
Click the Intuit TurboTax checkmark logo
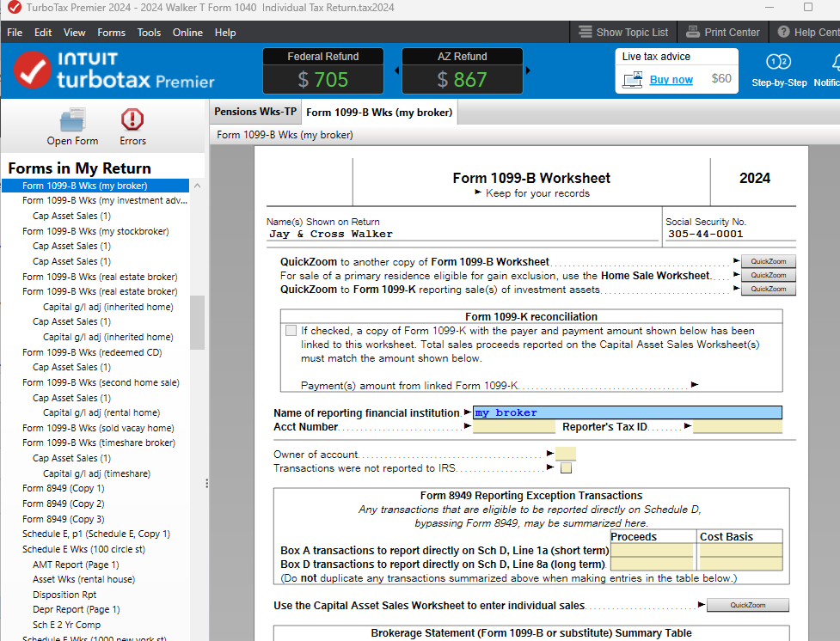[33, 70]
